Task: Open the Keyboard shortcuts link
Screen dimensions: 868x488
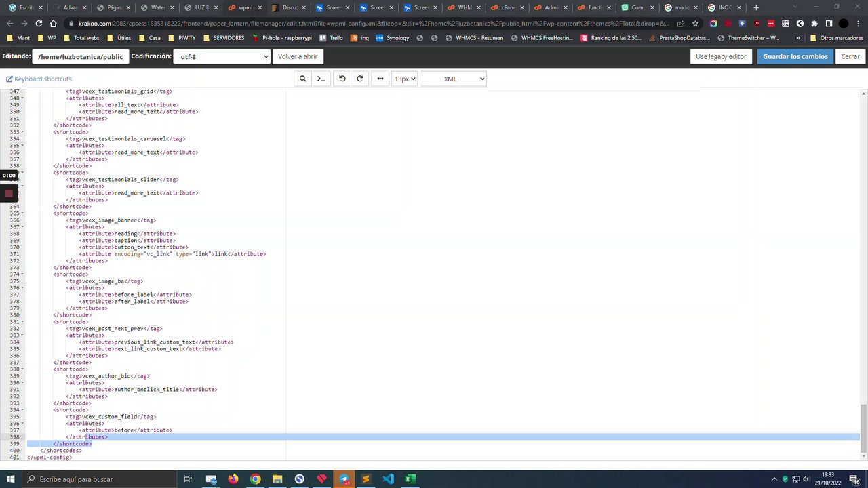Action: click(x=39, y=79)
